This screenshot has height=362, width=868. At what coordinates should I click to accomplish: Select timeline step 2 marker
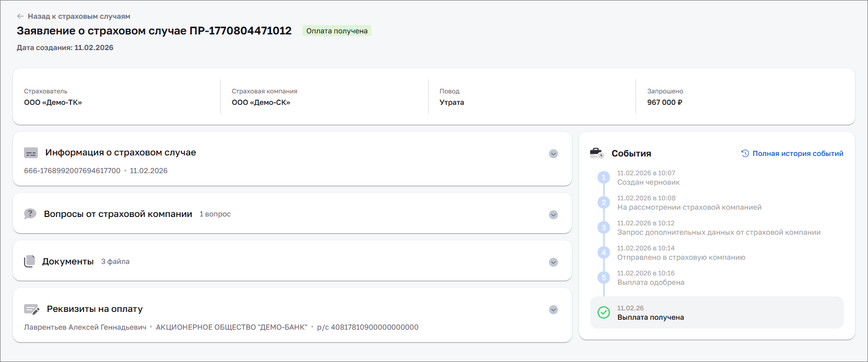pos(604,202)
